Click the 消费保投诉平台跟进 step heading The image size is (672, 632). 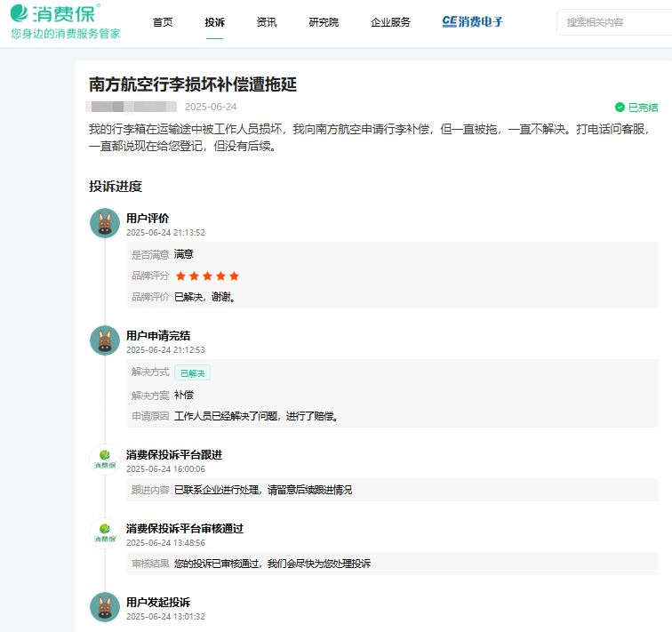coord(174,454)
